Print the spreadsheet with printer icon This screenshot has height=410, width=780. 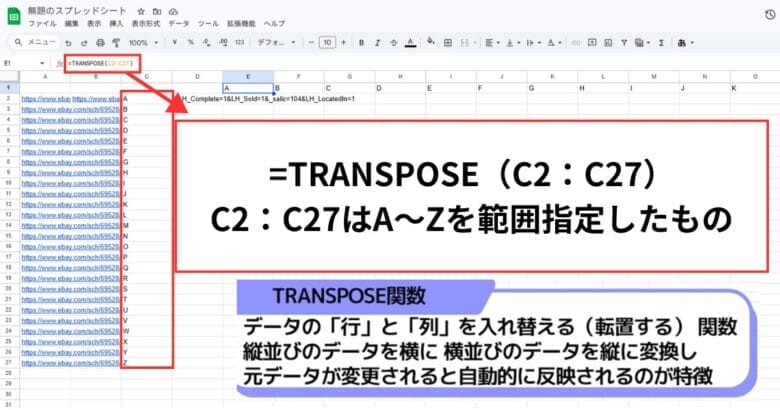(x=100, y=43)
